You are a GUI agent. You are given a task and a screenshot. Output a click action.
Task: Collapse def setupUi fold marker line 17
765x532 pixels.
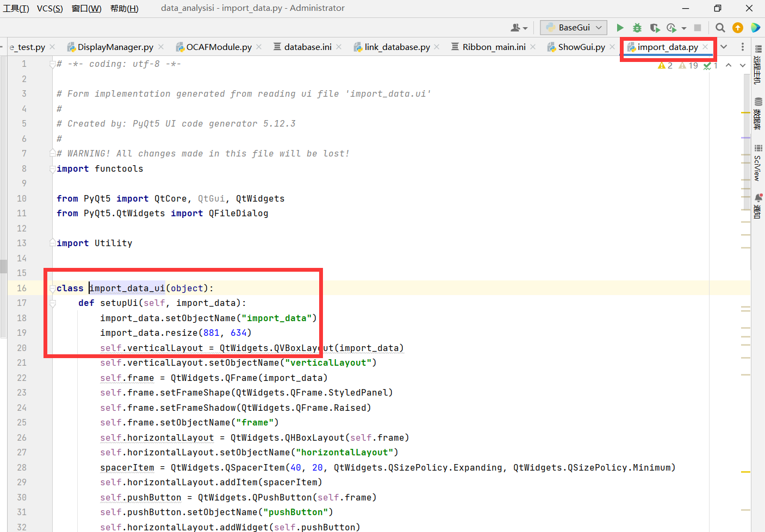coord(52,303)
